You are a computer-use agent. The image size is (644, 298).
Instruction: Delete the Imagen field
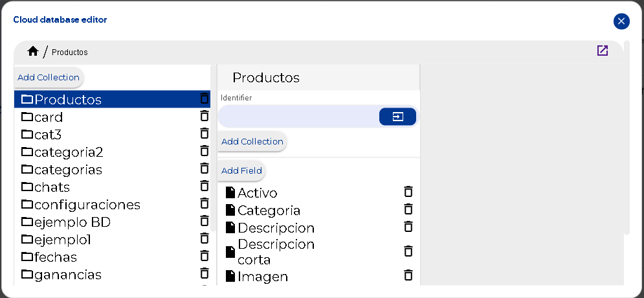408,275
